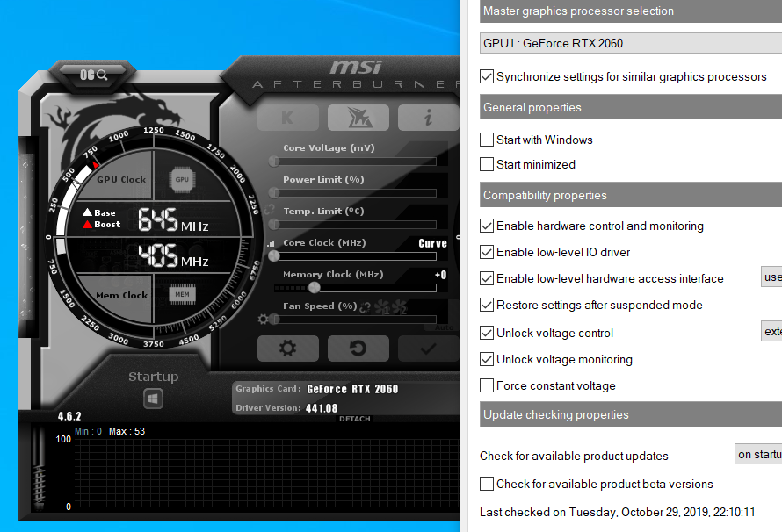Image resolution: width=782 pixels, height=532 pixels.
Task: Toggle Unlock voltage monitoring checkbox
Action: (x=487, y=359)
